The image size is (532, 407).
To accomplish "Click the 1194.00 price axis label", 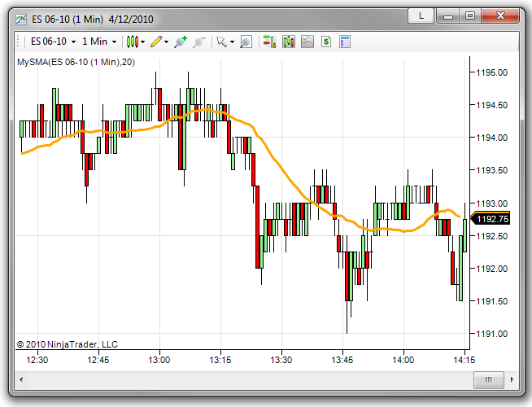I will 492,138.
